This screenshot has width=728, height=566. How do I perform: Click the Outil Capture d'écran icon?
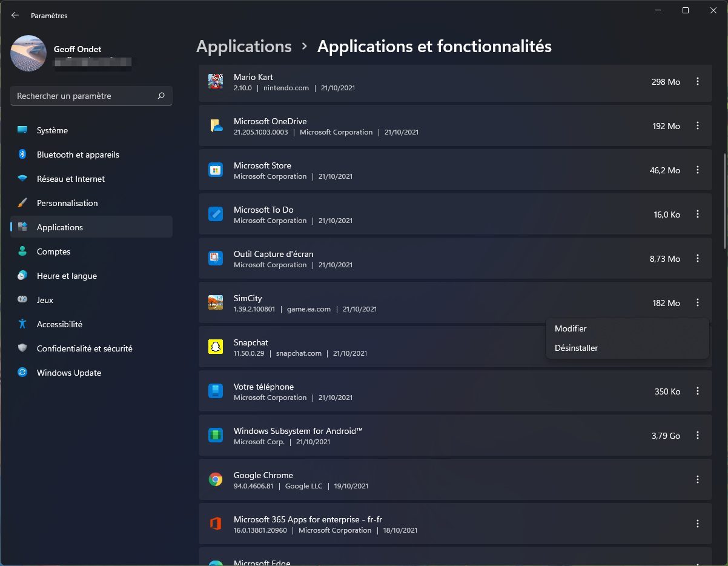[215, 259]
